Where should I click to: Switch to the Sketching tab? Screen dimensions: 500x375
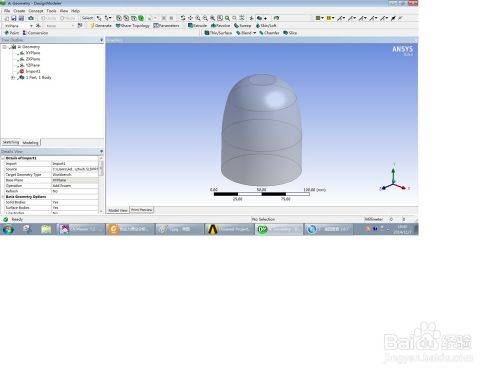11,142
